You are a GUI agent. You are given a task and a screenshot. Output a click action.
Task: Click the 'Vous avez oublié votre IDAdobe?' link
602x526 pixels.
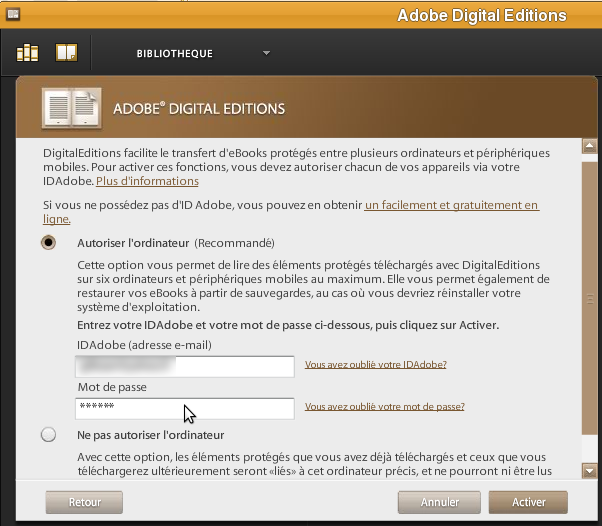point(376,364)
